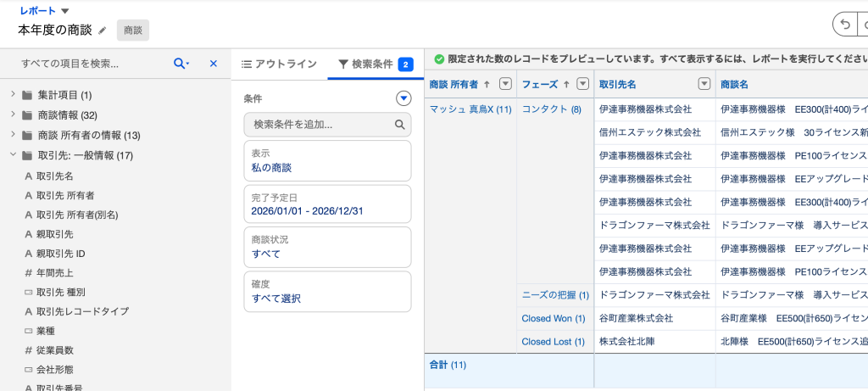Switch to the アウトライン tab
The image size is (868, 391).
(280, 64)
